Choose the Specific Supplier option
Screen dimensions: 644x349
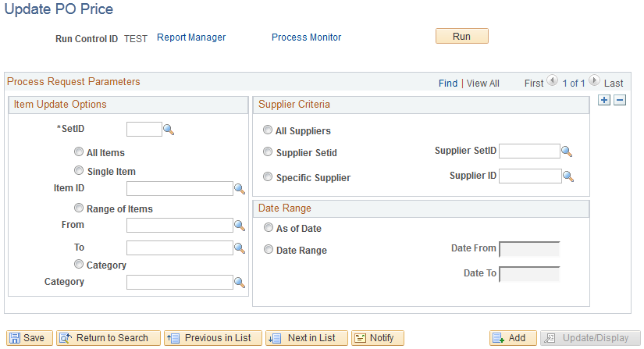269,177
